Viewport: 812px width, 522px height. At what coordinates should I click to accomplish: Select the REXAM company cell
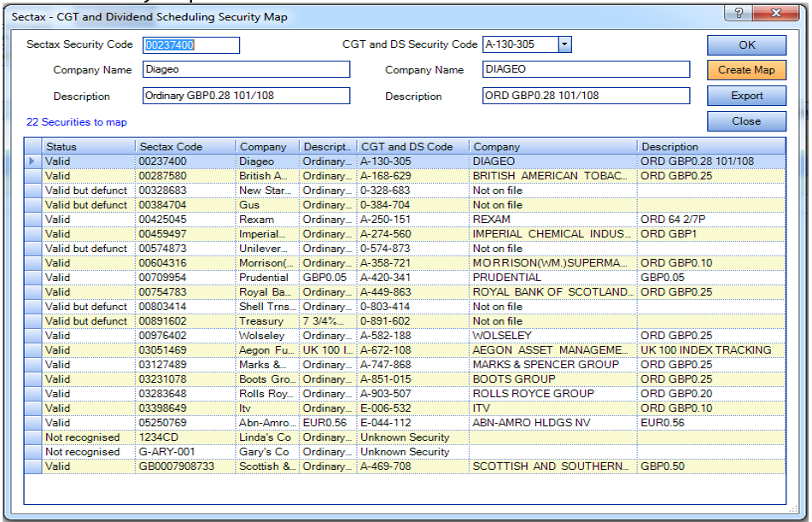[x=553, y=220]
